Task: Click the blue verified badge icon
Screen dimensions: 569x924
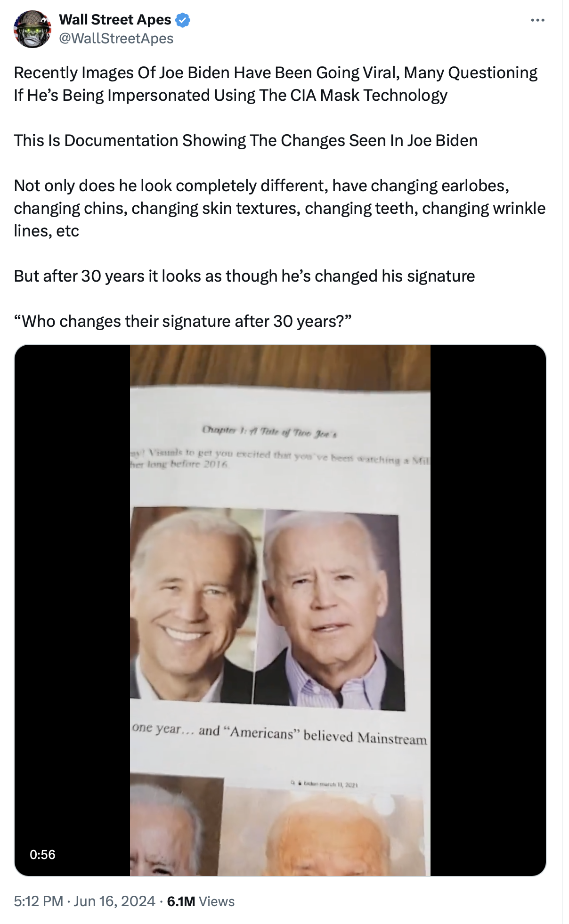Action: 183,20
